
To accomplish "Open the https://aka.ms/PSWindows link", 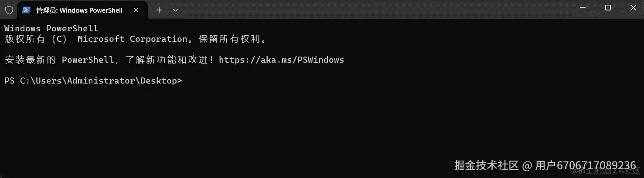I will click(x=281, y=60).
